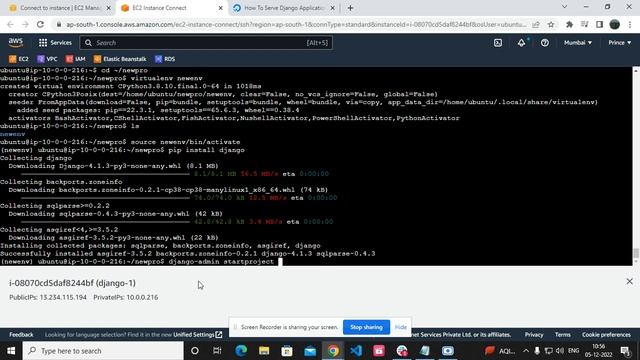Open the VPC shortcut in the favorites bar
The height and width of the screenshot is (360, 640).
pyautogui.click(x=47, y=59)
